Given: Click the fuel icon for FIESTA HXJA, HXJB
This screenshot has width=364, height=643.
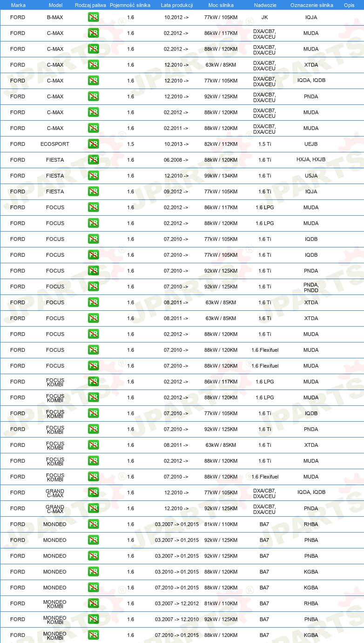Looking at the screenshot, I should [x=93, y=160].
